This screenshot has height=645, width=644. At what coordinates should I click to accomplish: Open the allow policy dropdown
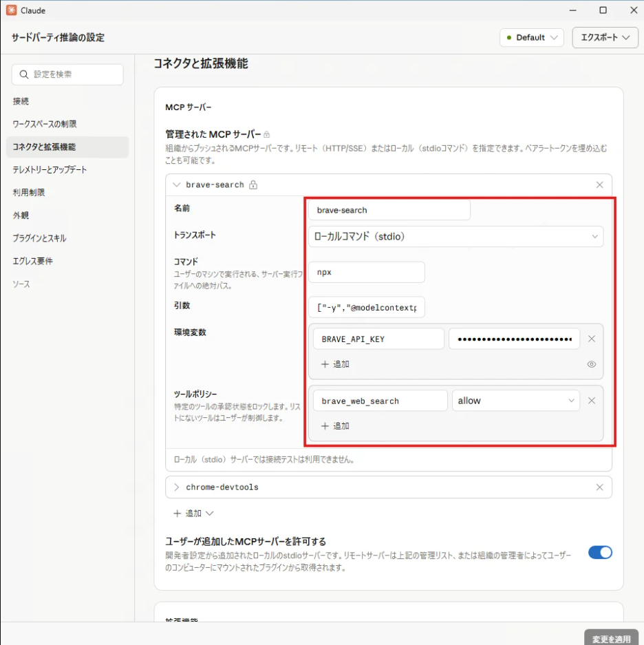pyautogui.click(x=515, y=401)
